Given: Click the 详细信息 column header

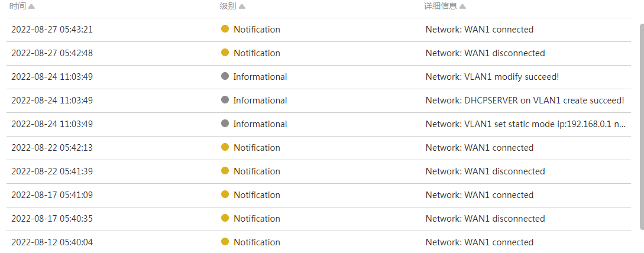Looking at the screenshot, I should (x=441, y=6).
